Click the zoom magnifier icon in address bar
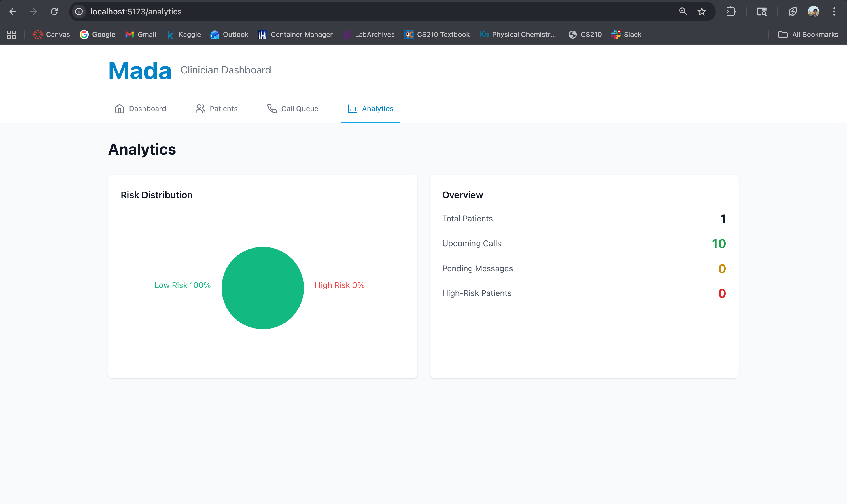The width and height of the screenshot is (847, 504). pyautogui.click(x=683, y=12)
